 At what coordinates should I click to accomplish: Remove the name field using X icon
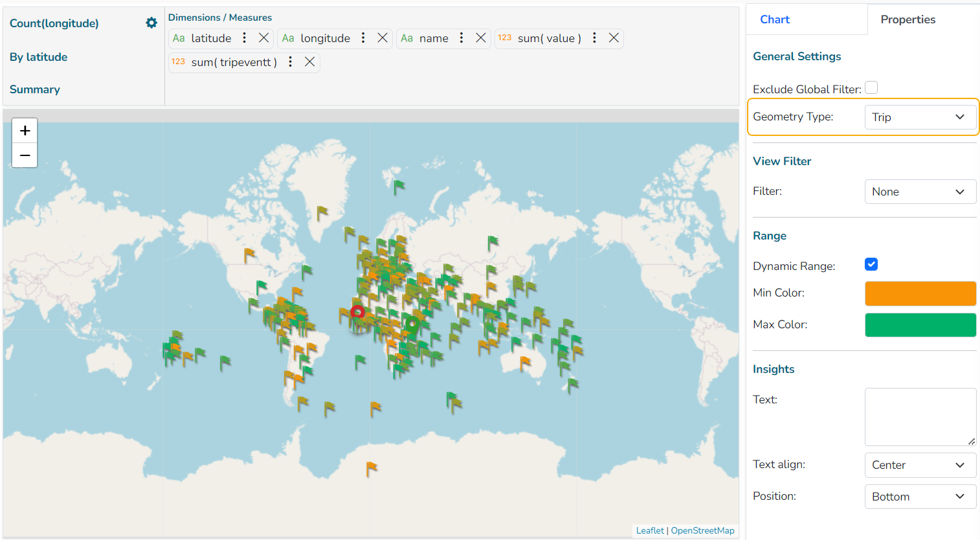480,38
